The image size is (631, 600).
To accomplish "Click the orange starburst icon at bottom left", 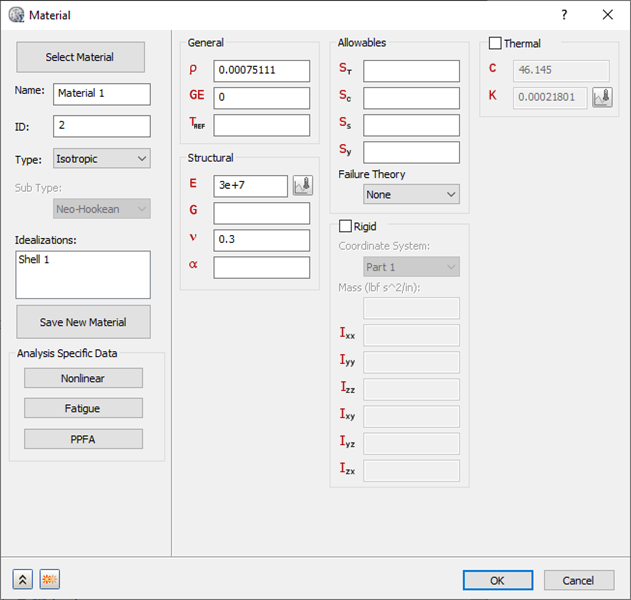I will (x=49, y=580).
